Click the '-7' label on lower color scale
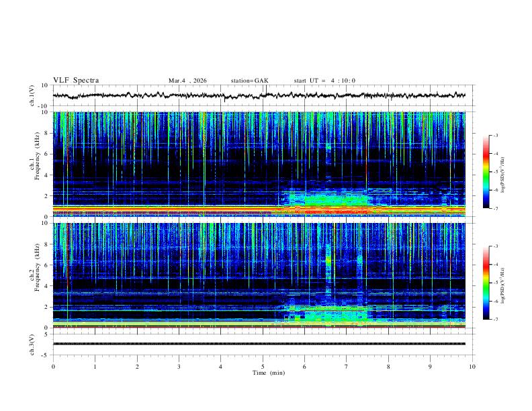Screen dimensions: 532x411 pos(495,319)
